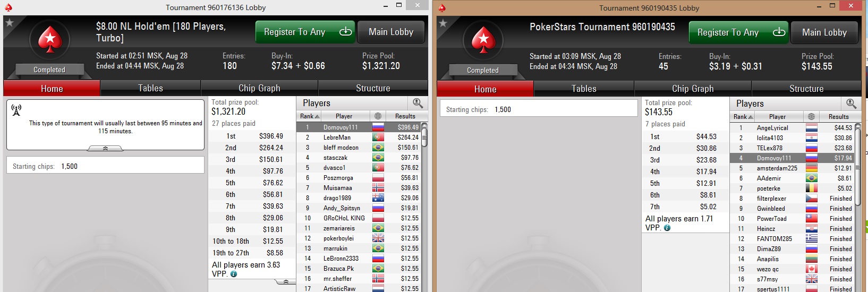Screen dimensions: 868x292
Task: Collapse the left prize payout list
Action: [286, 282]
